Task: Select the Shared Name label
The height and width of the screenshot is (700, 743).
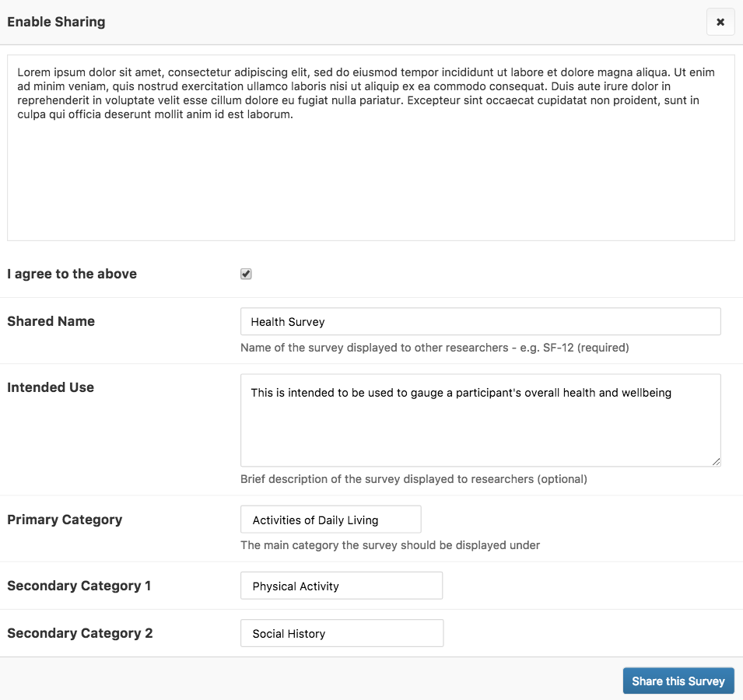Action: 51,321
